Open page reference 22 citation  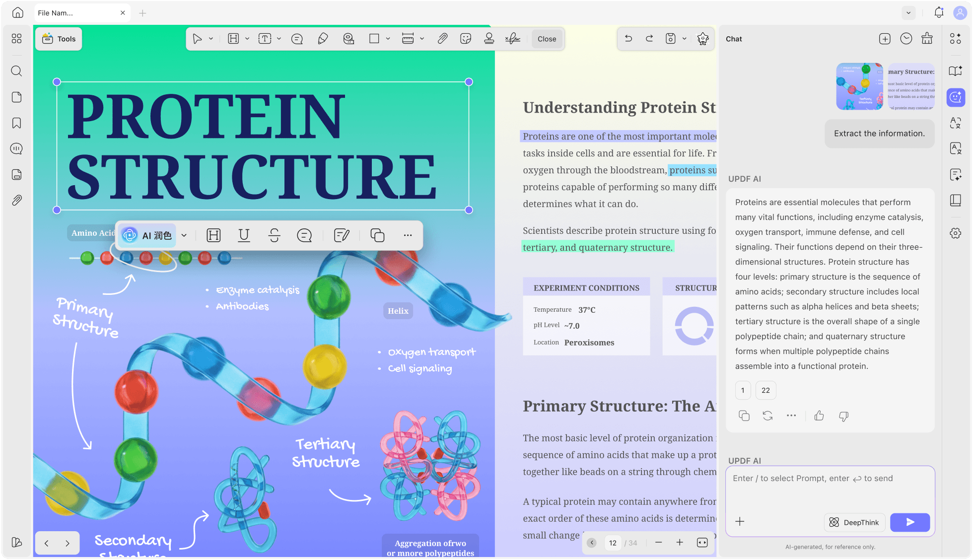pyautogui.click(x=765, y=390)
